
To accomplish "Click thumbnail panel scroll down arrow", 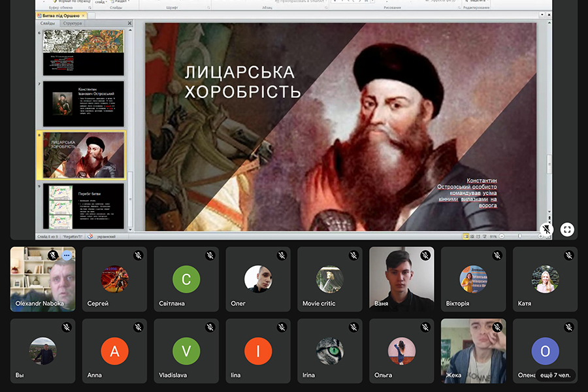I will [x=130, y=229].
